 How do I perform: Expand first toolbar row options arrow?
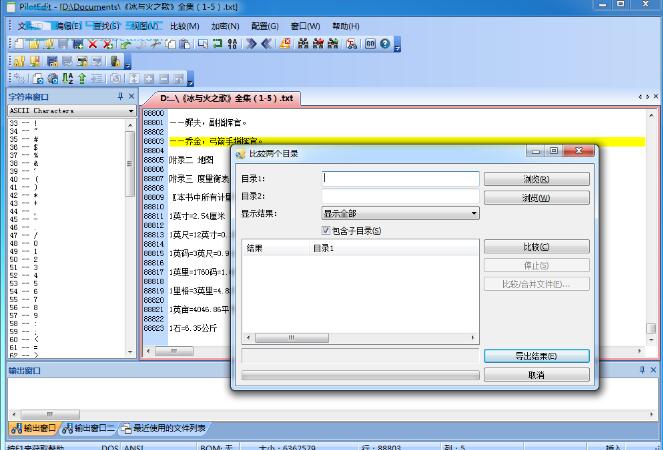(397, 44)
